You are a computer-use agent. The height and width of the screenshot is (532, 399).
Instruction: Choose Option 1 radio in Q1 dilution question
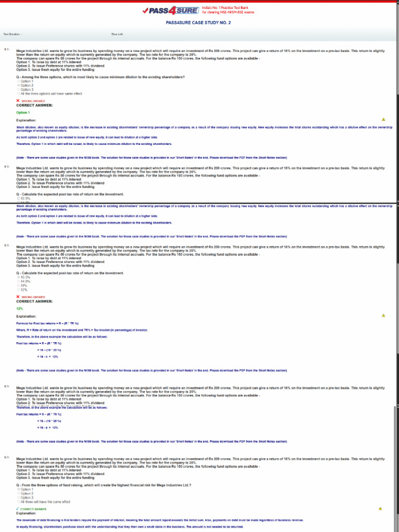pos(18,82)
